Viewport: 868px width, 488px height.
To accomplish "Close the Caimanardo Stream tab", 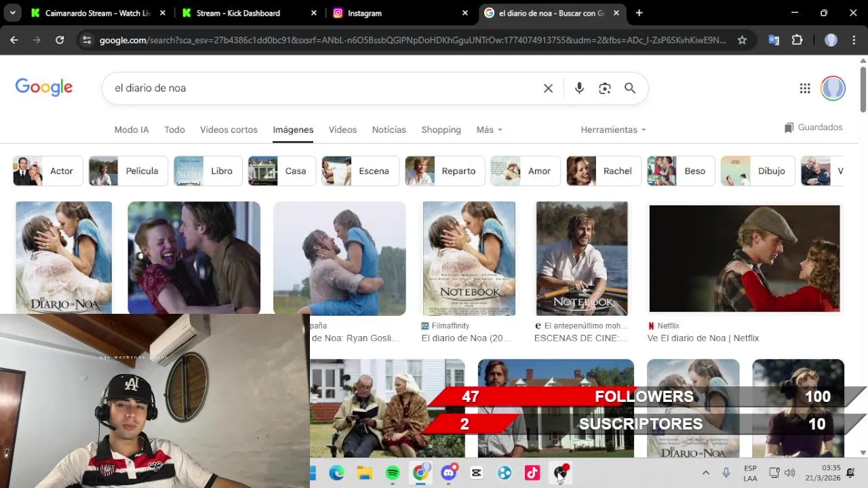I will coord(162,13).
